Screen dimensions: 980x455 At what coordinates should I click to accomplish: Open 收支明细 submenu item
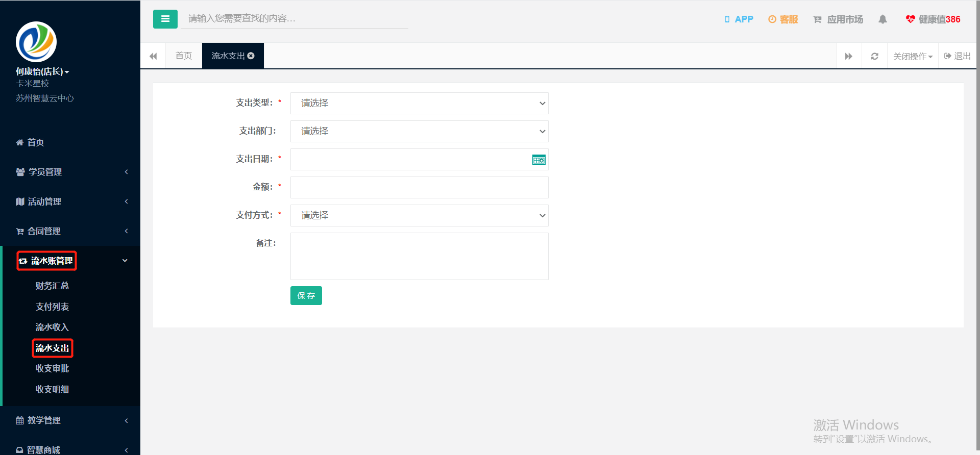pyautogui.click(x=52, y=389)
